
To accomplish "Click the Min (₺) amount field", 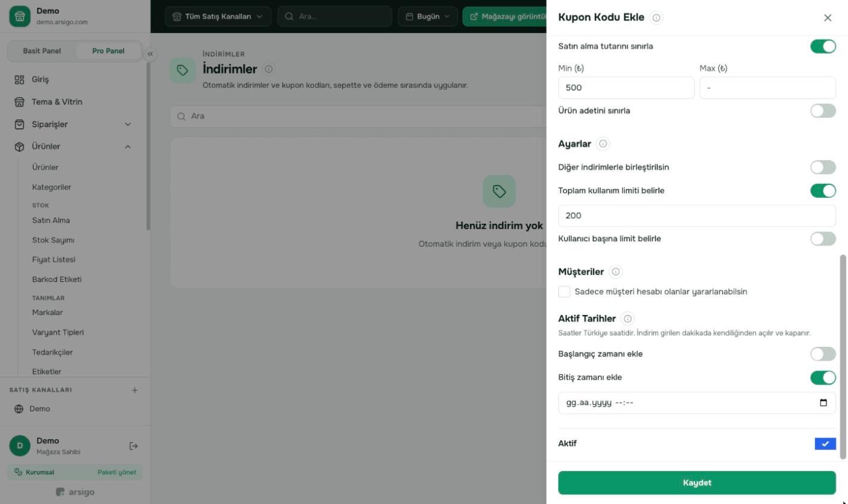I will [x=626, y=88].
